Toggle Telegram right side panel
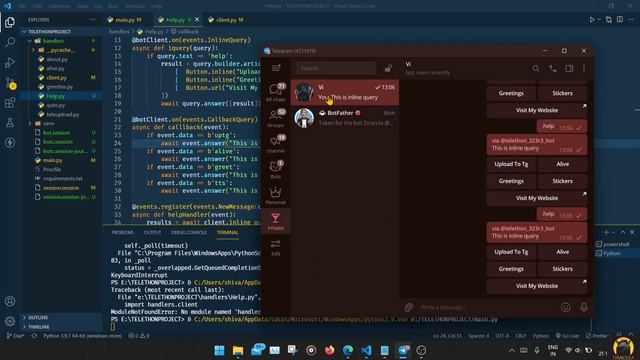Screen dimensions: 640x360 coord(569,69)
